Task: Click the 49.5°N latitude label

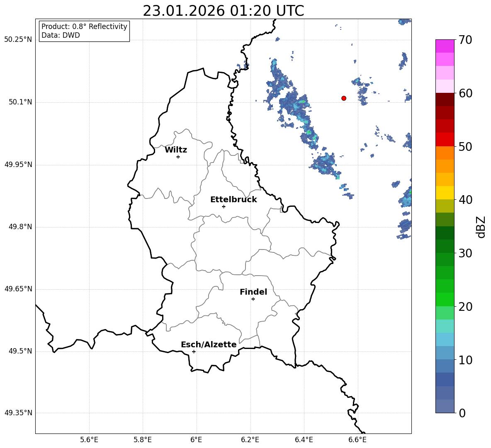Action: tap(20, 351)
